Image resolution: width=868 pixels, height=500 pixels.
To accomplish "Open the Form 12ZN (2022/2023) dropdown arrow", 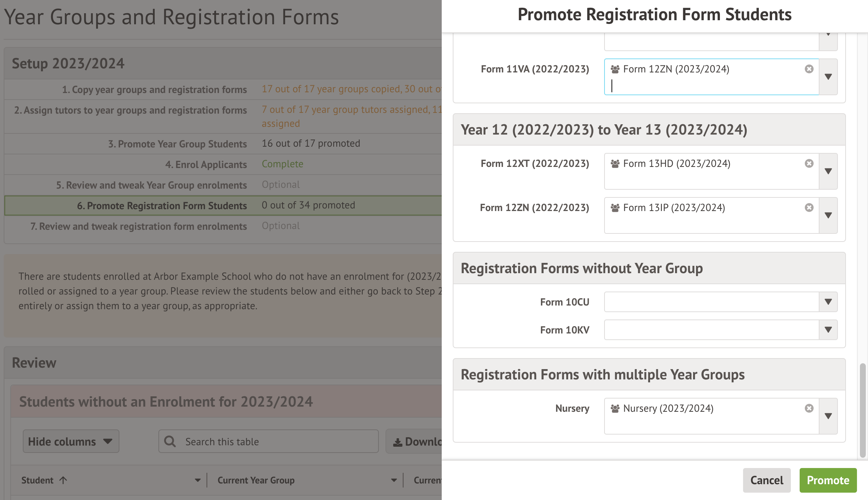I will pyautogui.click(x=828, y=215).
